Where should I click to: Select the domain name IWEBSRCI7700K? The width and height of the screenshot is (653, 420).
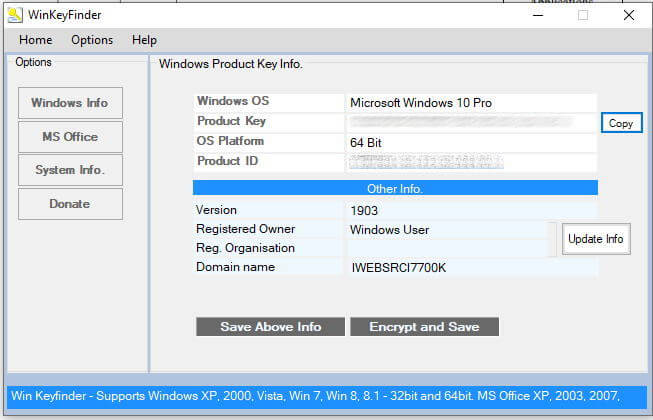(399, 268)
